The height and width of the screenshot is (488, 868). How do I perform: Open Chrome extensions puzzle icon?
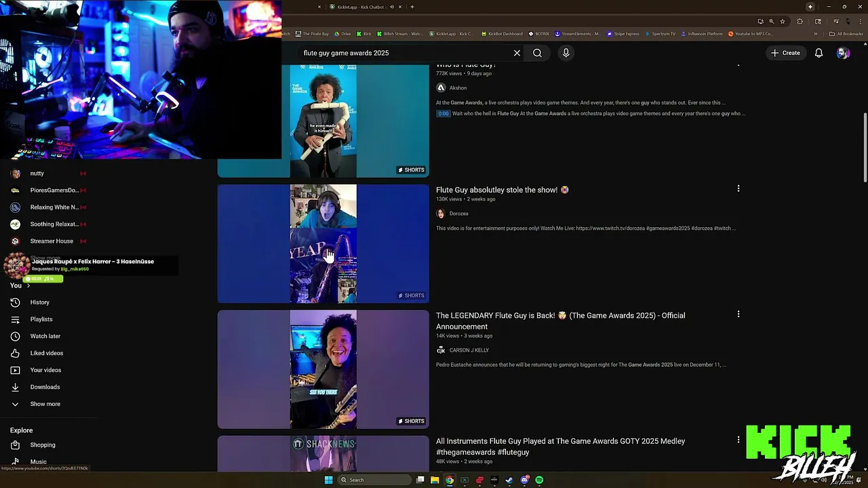800,21
